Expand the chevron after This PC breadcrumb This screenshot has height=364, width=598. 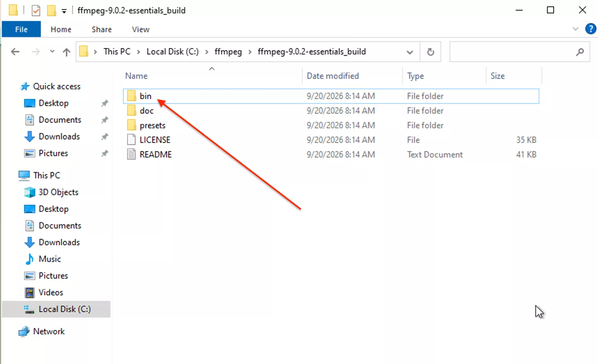pos(139,52)
